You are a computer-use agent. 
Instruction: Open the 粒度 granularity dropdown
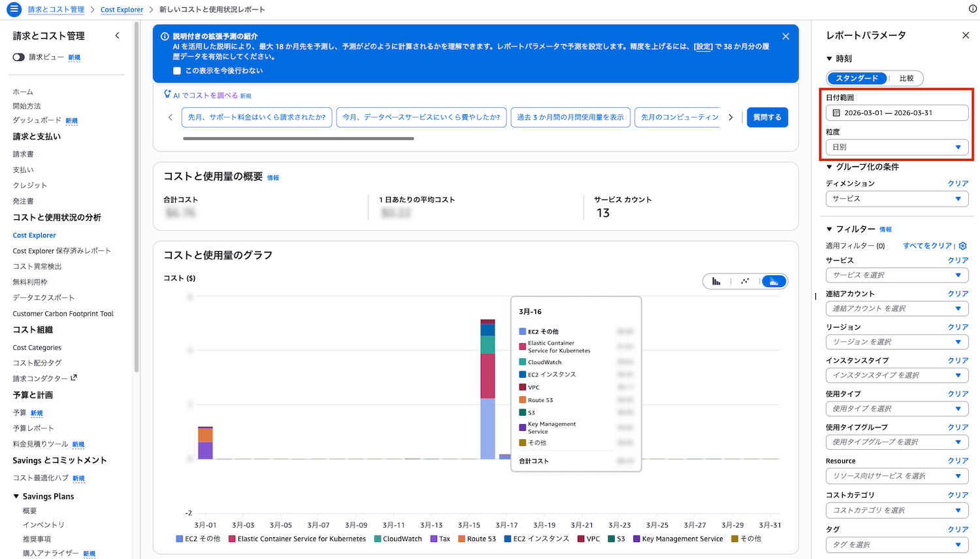896,147
